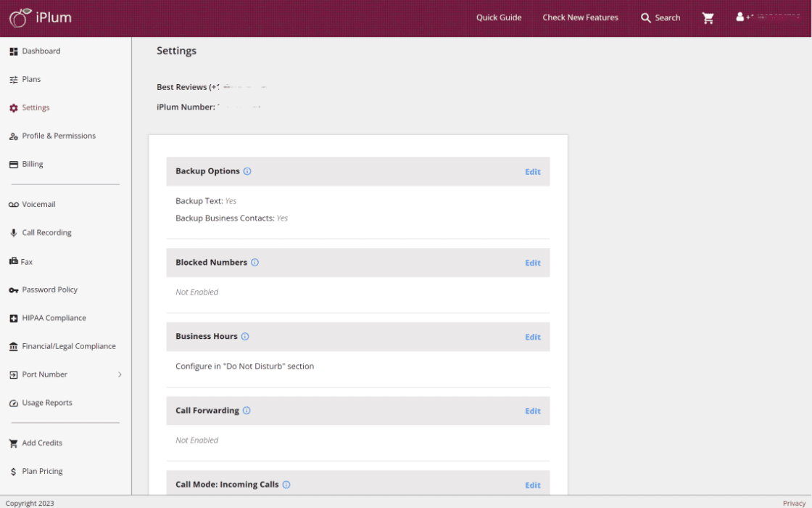Click Call Forwarding info icon
The width and height of the screenshot is (812, 508).
(x=246, y=411)
